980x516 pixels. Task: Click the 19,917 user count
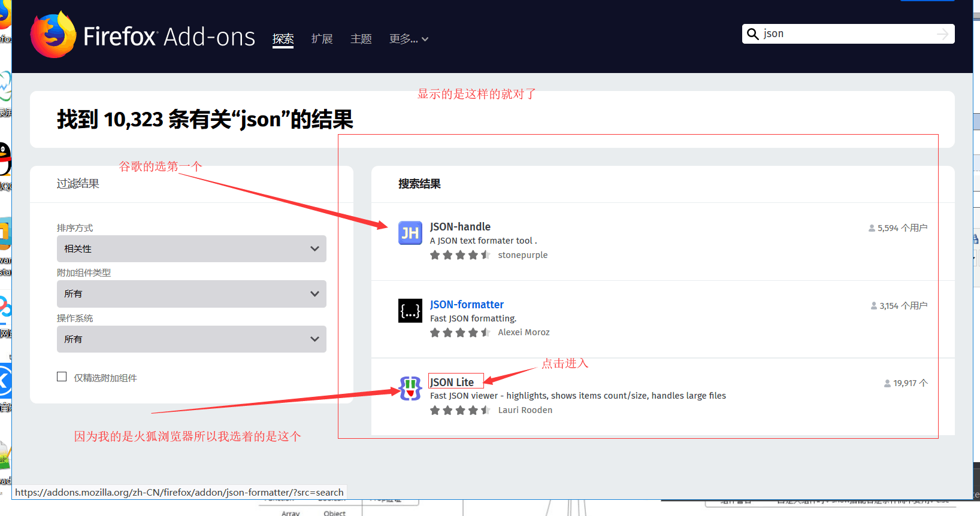coord(911,383)
